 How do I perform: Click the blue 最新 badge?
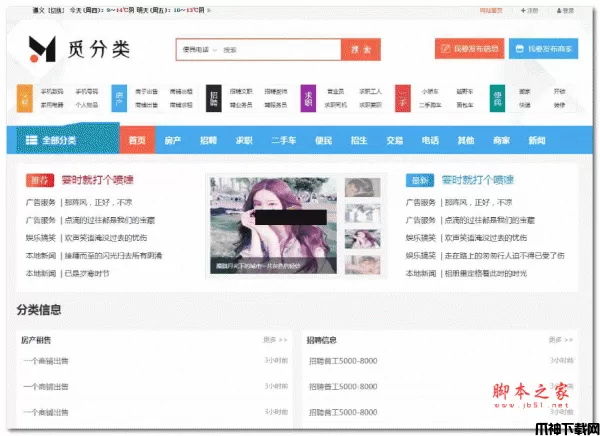420,180
